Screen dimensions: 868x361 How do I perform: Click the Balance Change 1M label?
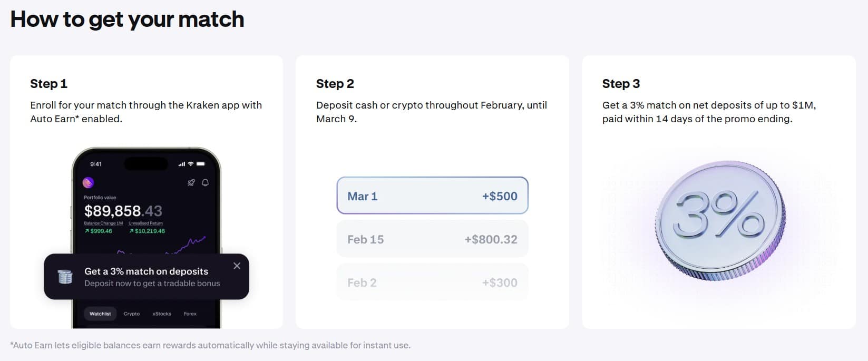103,223
